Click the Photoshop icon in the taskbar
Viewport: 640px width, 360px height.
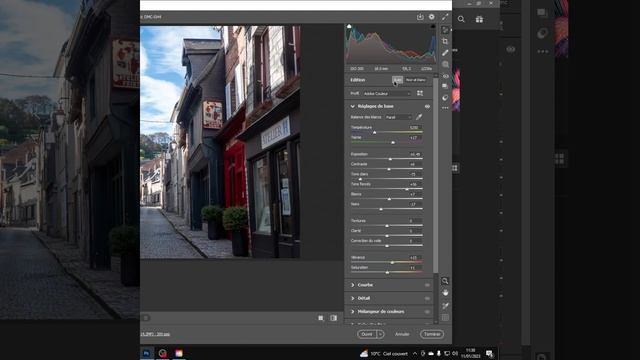(x=146, y=353)
